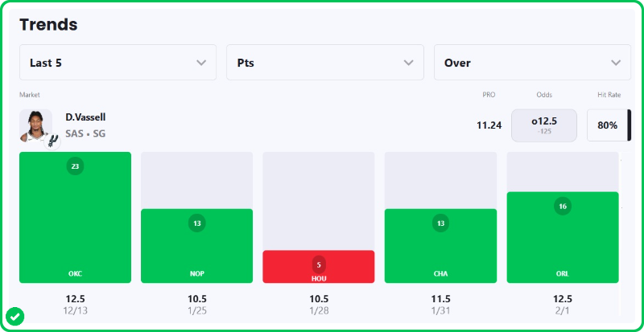The width and height of the screenshot is (644, 332).
Task: Open the Last 5 dropdown
Action: [118, 63]
